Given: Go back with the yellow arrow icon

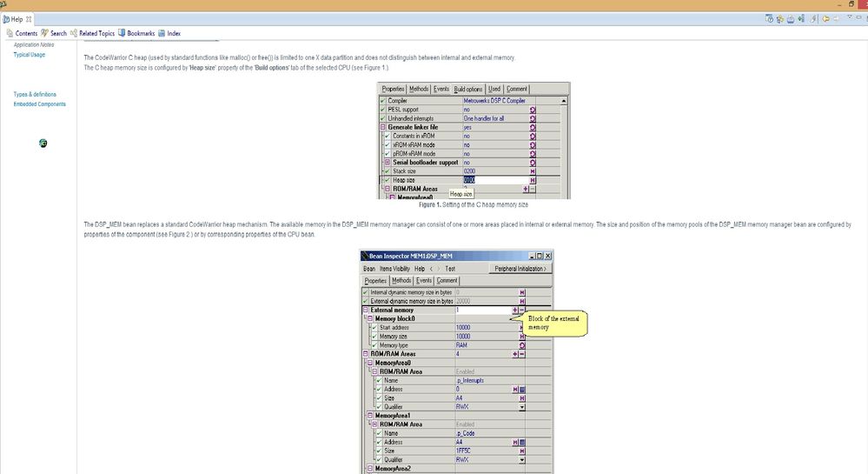Looking at the screenshot, I should [x=826, y=18].
